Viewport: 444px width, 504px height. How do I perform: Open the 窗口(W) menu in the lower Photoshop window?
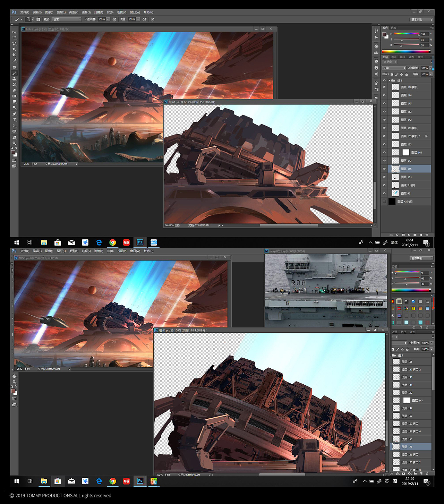135,251
